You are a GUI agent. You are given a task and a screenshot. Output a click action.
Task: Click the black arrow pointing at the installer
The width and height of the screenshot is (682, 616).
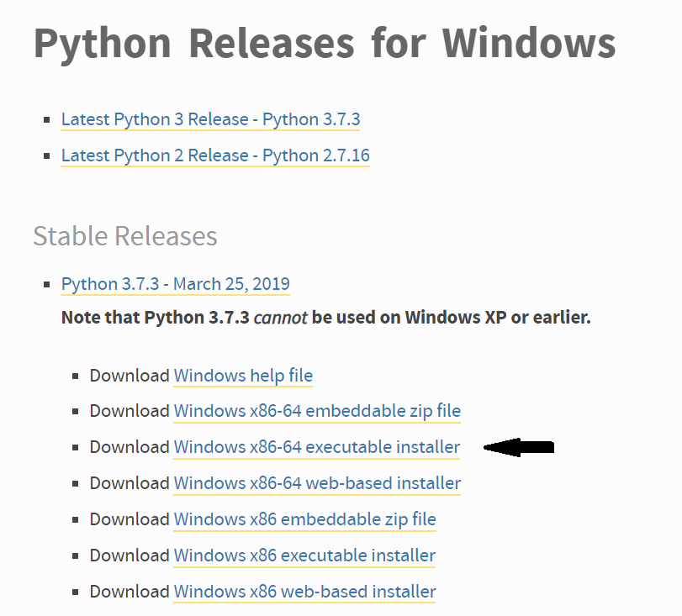[x=519, y=448]
